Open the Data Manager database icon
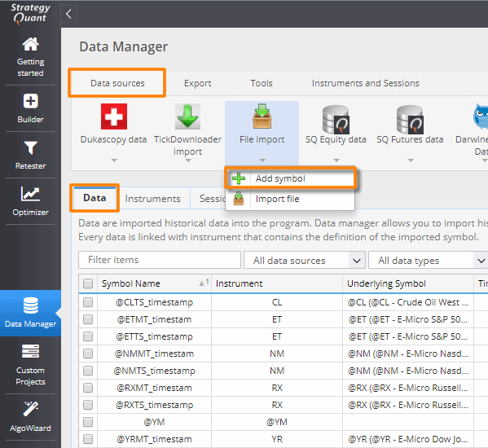488x448 pixels. point(30,305)
